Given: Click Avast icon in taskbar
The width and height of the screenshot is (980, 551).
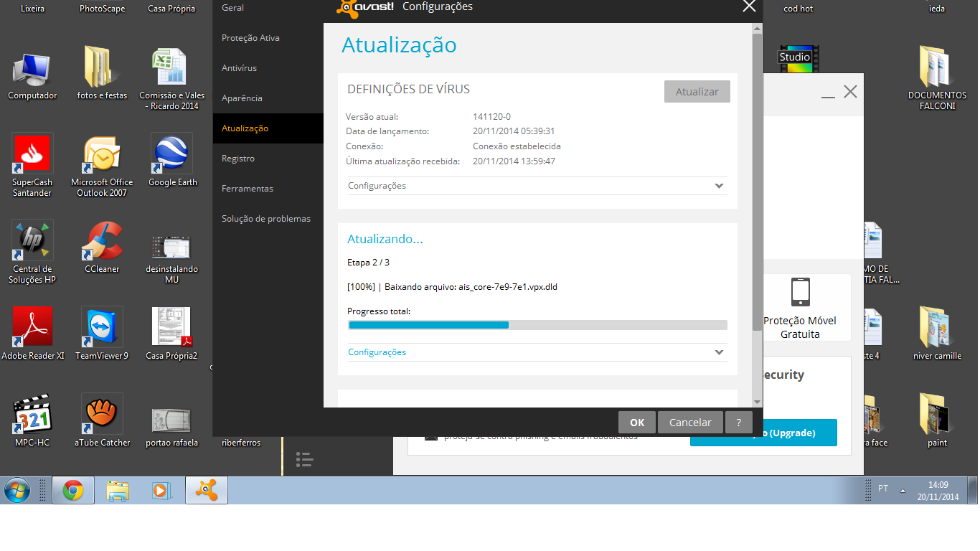Looking at the screenshot, I should (207, 491).
